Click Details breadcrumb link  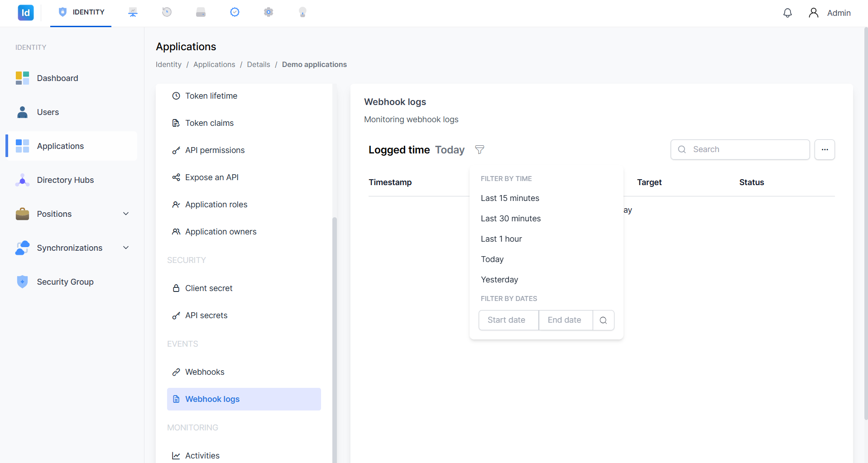(259, 64)
